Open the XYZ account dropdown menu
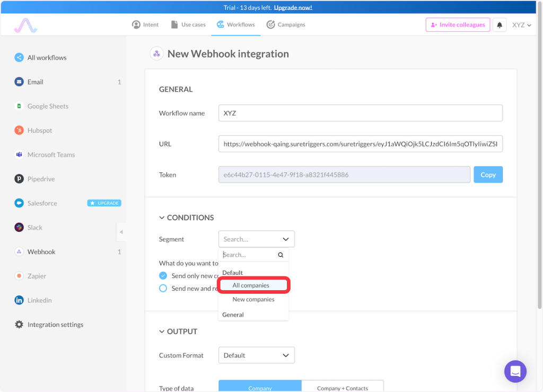This screenshot has width=543, height=392. pos(521,25)
